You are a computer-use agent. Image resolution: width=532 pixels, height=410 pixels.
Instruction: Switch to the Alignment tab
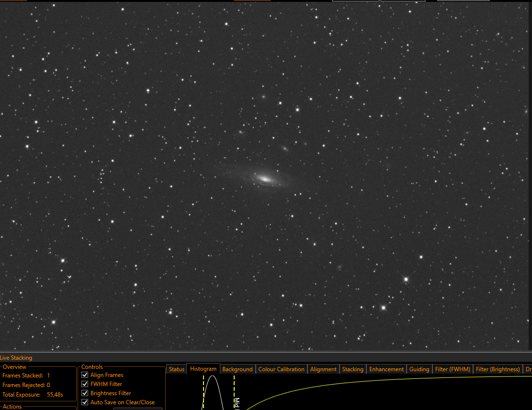coord(323,369)
